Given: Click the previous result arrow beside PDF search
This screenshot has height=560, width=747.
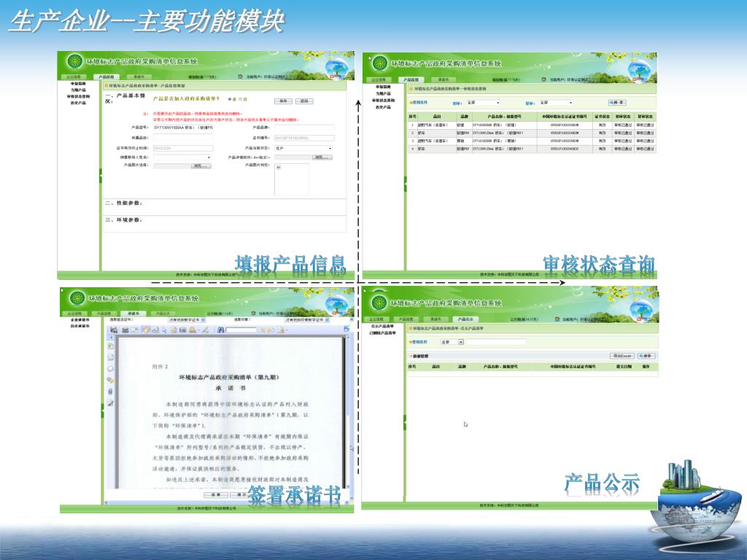Looking at the screenshot, I should tap(263, 330).
